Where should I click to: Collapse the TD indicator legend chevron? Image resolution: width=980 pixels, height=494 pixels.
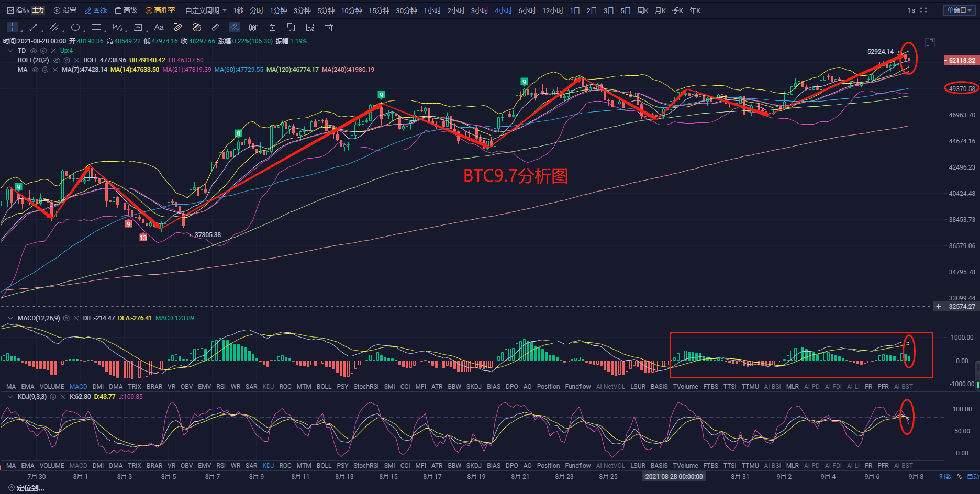coord(10,51)
